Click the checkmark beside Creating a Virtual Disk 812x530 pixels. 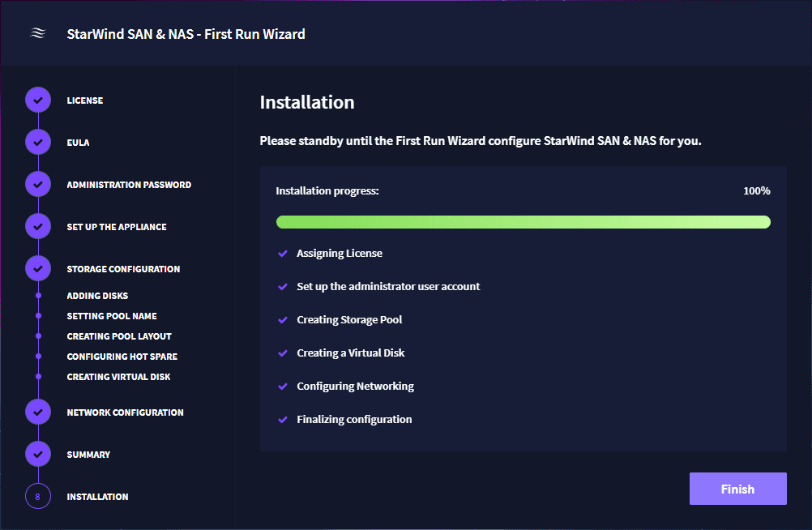(x=283, y=353)
